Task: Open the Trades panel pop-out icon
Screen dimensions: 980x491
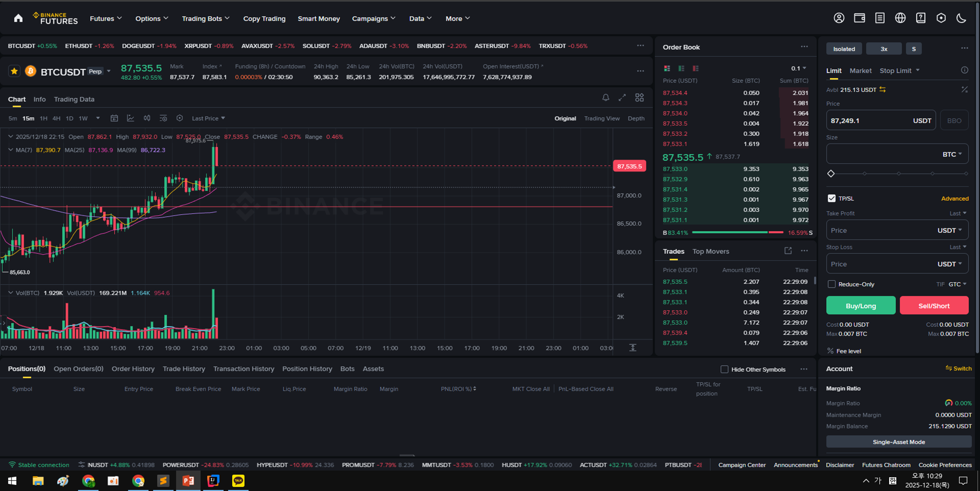Action: [788, 251]
